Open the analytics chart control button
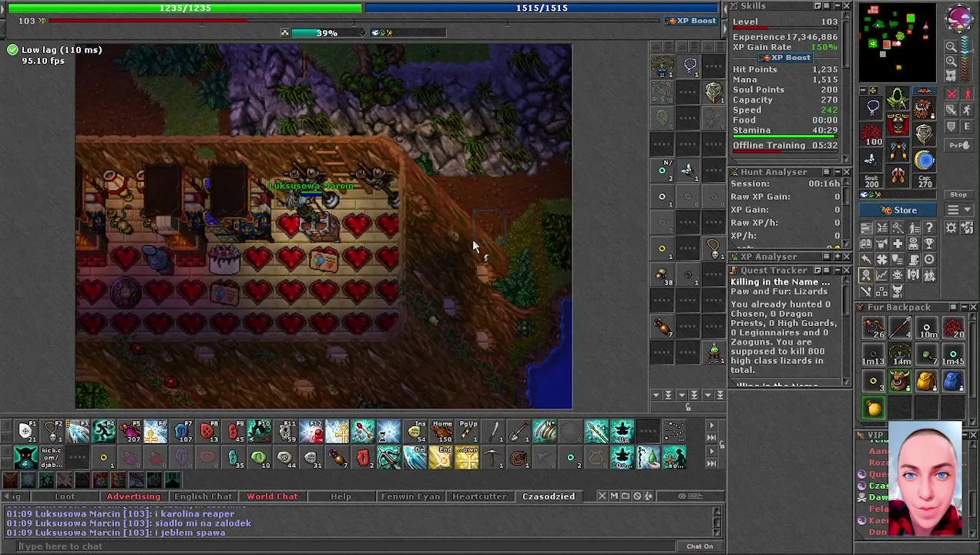980x555 pixels. tap(881, 275)
